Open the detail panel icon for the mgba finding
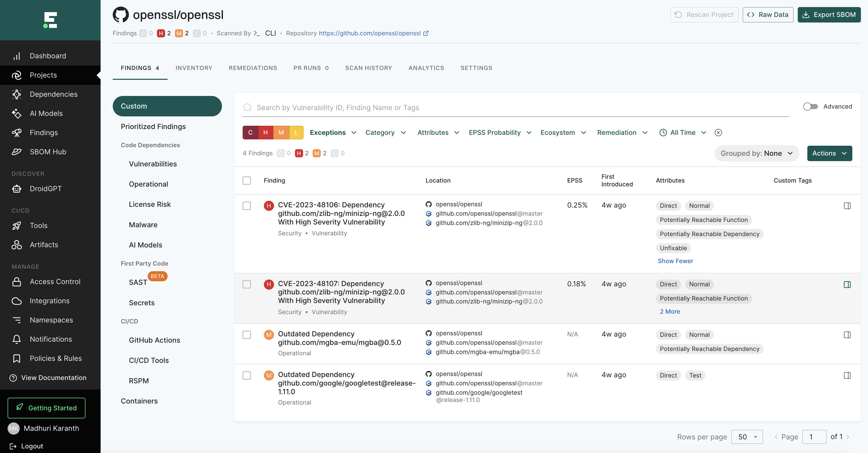Viewport: 868px width, 453px height. coord(847,335)
